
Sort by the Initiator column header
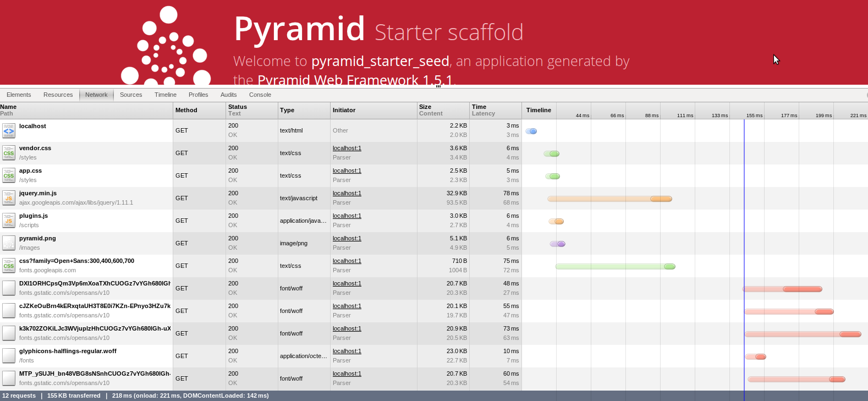coord(374,111)
